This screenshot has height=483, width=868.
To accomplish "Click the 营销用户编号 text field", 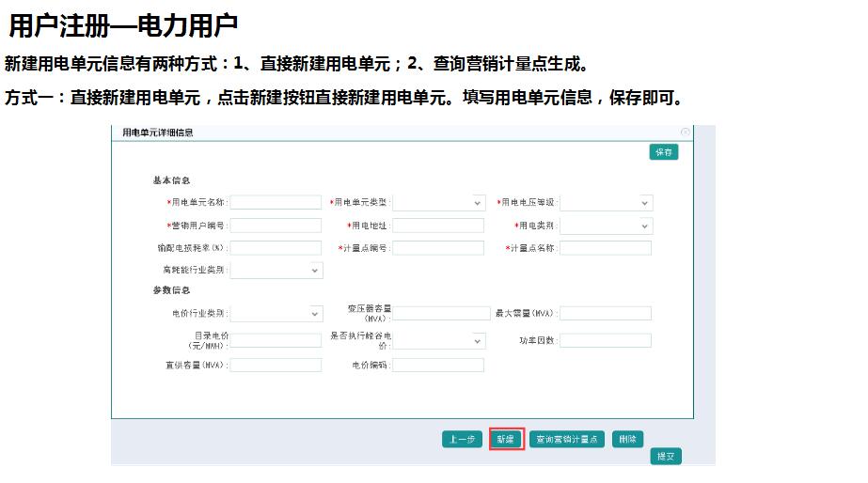I will pyautogui.click(x=276, y=226).
